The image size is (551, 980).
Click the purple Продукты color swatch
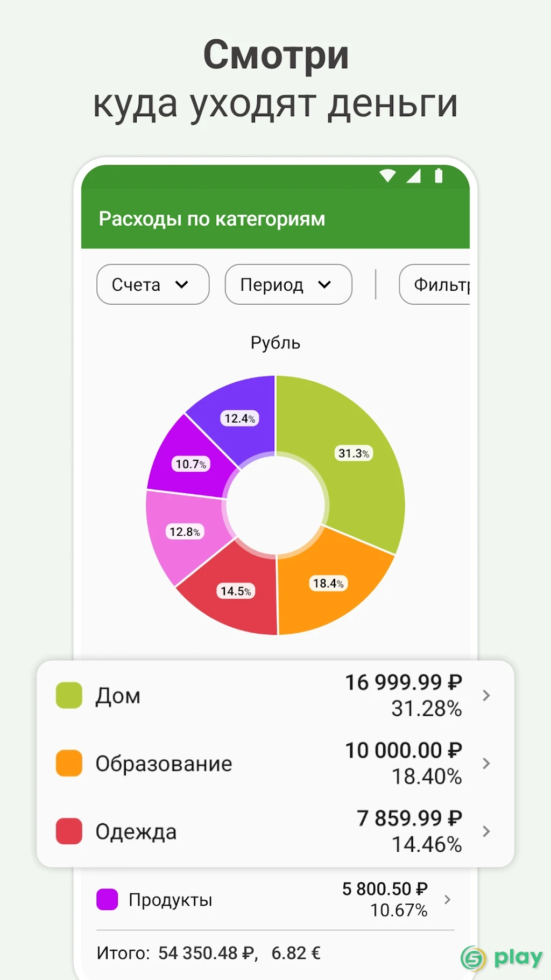107,899
